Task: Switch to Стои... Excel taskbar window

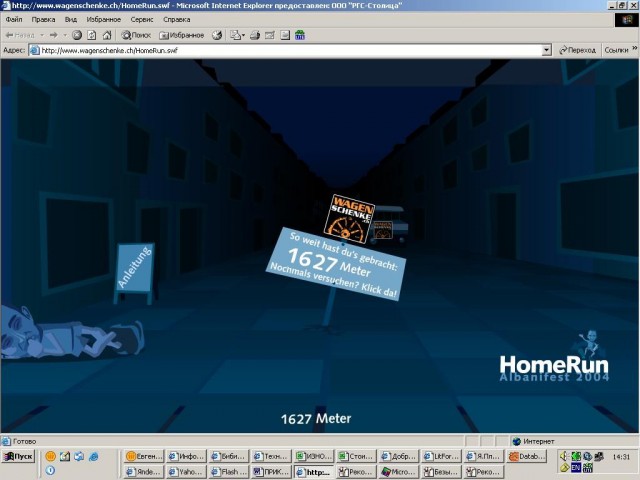Action: click(356, 456)
